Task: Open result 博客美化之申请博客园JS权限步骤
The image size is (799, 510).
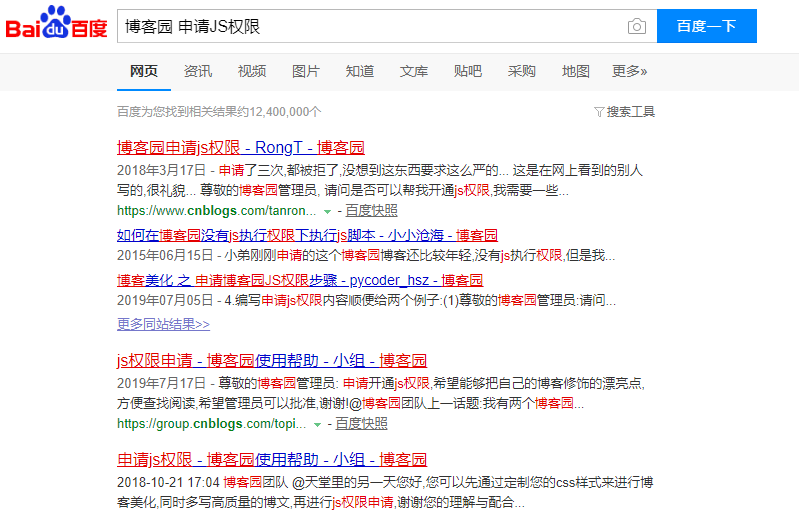Action: click(300, 280)
